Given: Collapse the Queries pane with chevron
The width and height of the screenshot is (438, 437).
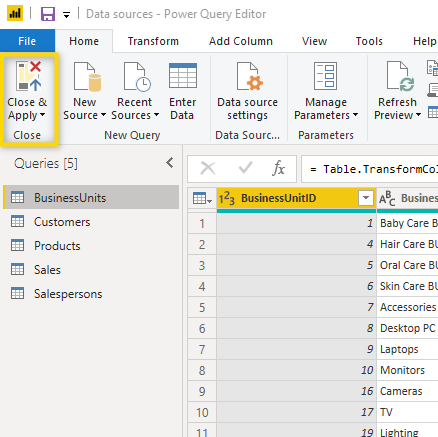Looking at the screenshot, I should 170,163.
